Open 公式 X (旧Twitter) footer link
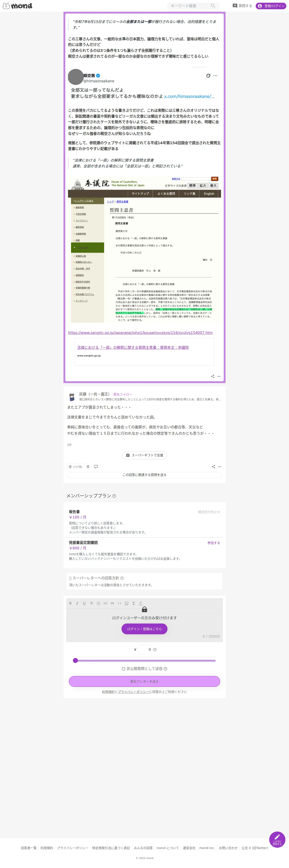The image size is (289, 868). pyautogui.click(x=255, y=848)
